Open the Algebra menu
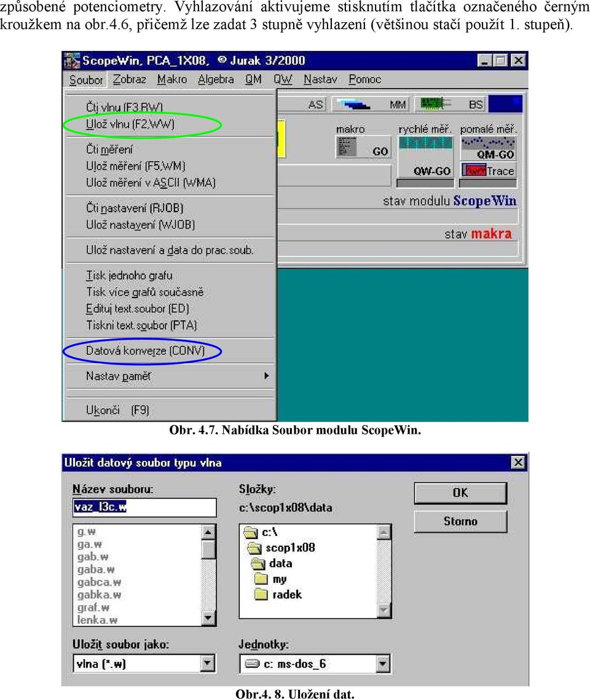The height and width of the screenshot is (700, 590). 216,79
